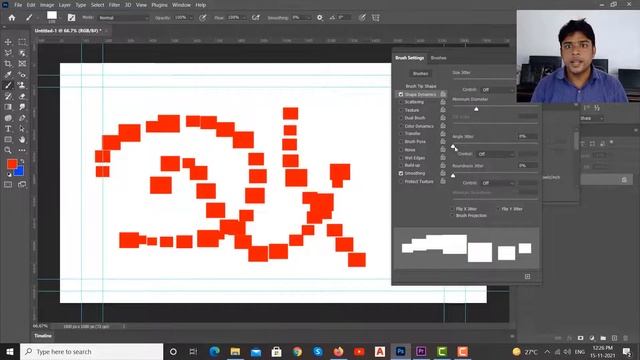Create new brush icon at panel bottom
640x360 pixels.
pyautogui.click(x=527, y=276)
